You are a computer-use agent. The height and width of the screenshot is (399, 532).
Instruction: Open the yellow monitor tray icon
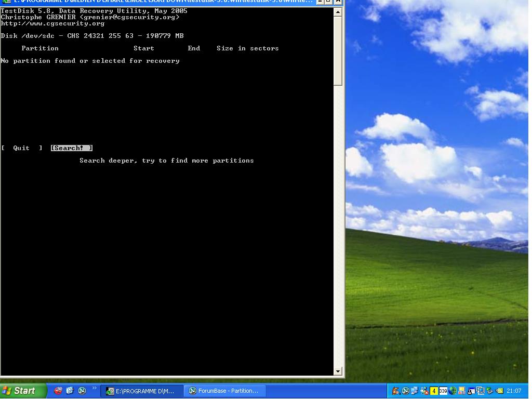462,391
